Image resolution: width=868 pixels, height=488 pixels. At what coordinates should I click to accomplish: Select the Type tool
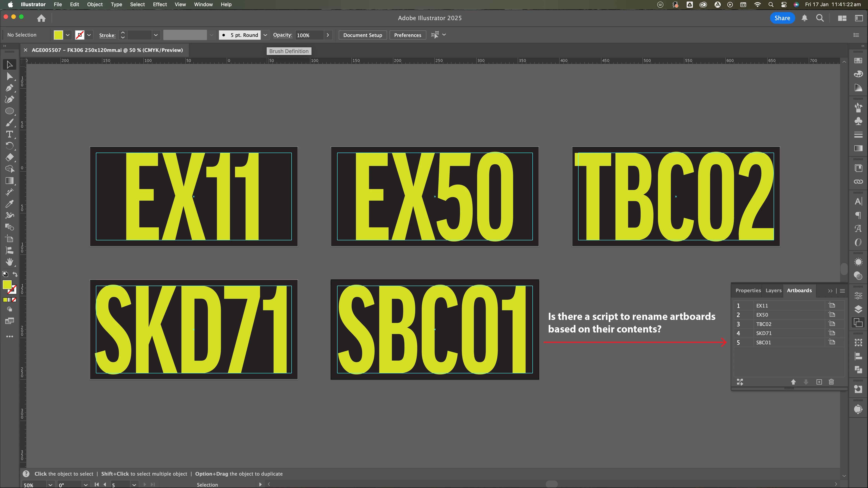[9, 134]
